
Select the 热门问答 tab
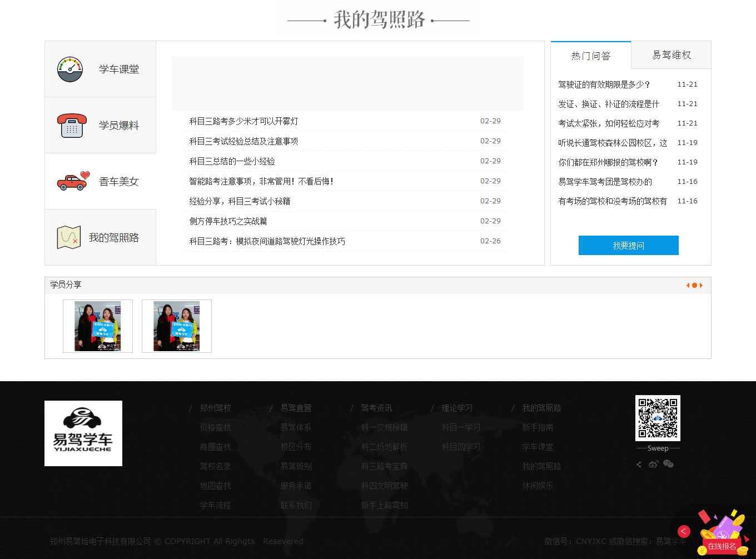click(x=590, y=54)
